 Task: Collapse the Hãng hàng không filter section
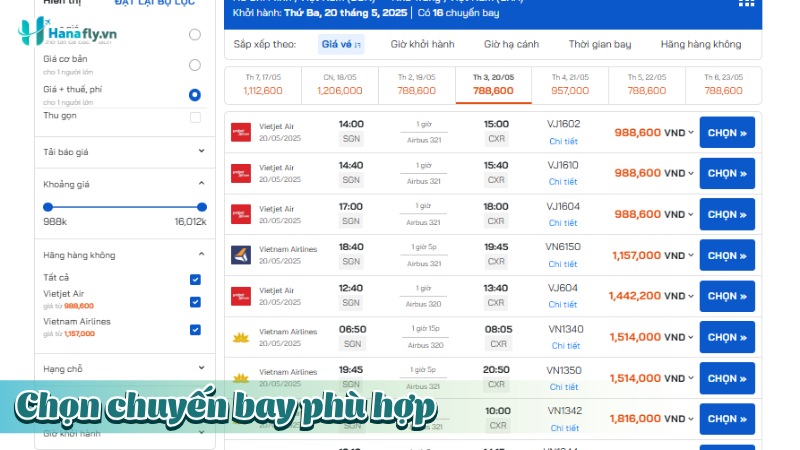[202, 254]
